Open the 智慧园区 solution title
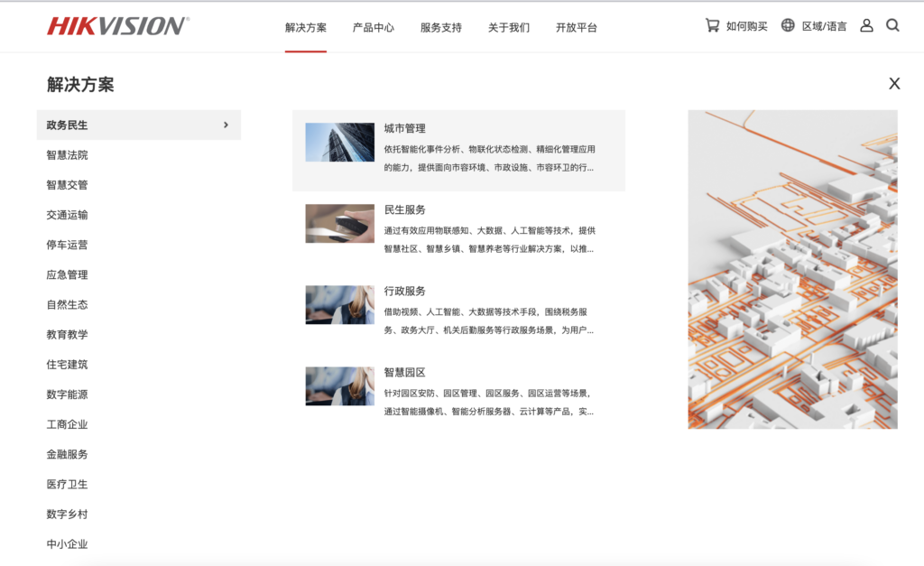The height and width of the screenshot is (566, 924). pos(405,373)
